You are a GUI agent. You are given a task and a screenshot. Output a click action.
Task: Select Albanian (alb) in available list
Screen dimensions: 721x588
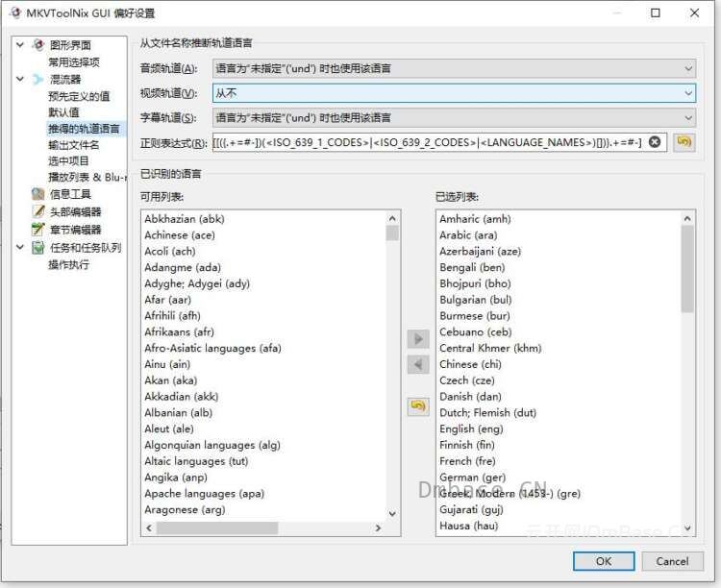pyautogui.click(x=179, y=412)
